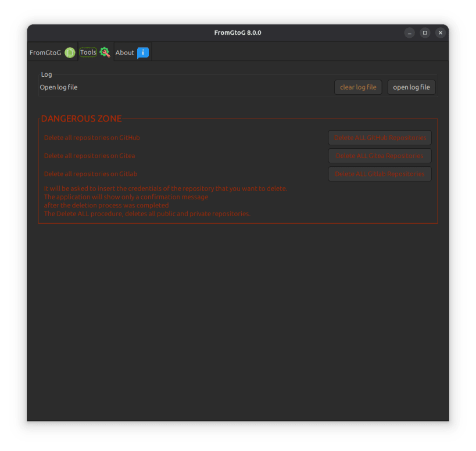Image resolution: width=476 pixels, height=451 pixels.
Task: Open the log file button
Action: [411, 87]
